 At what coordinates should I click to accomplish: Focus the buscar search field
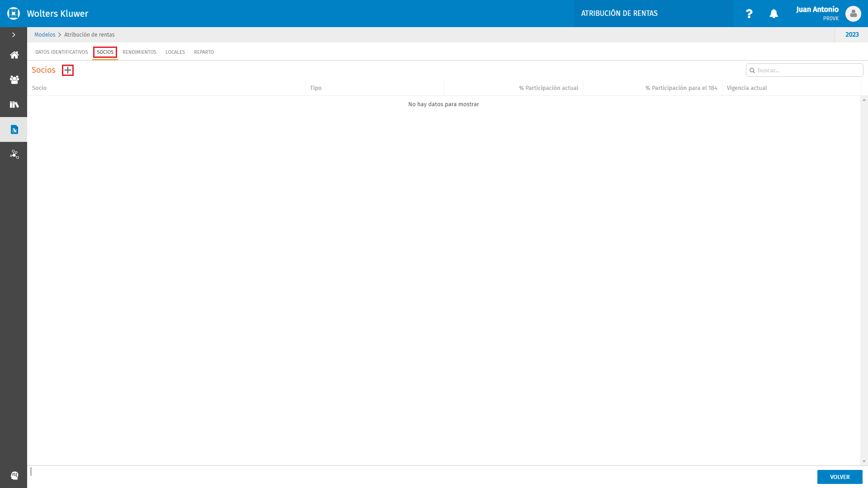[804, 70]
